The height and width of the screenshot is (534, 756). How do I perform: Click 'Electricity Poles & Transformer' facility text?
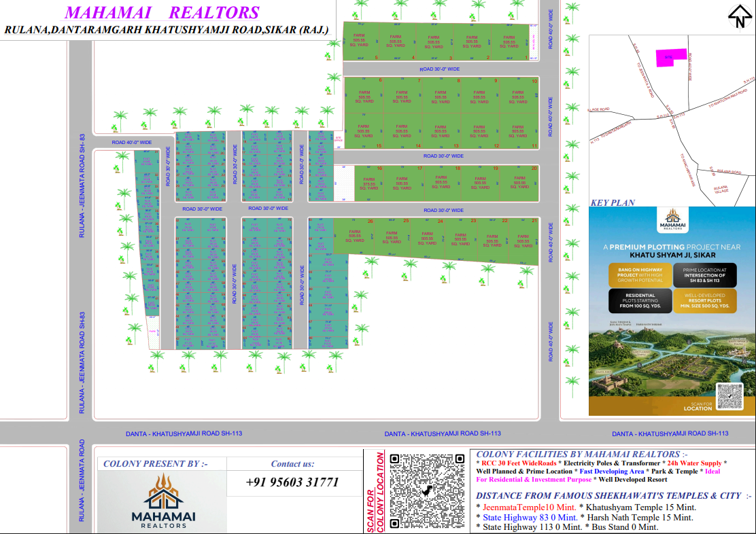tap(612, 463)
